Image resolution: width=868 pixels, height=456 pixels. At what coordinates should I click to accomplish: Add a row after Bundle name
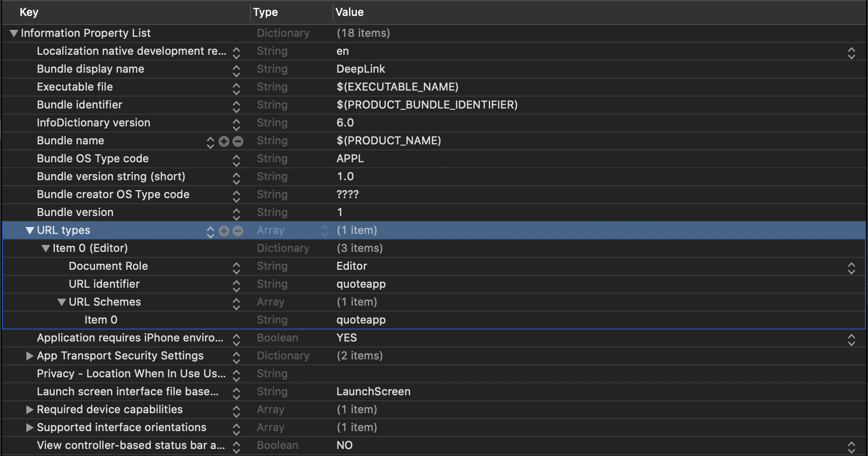(x=224, y=141)
